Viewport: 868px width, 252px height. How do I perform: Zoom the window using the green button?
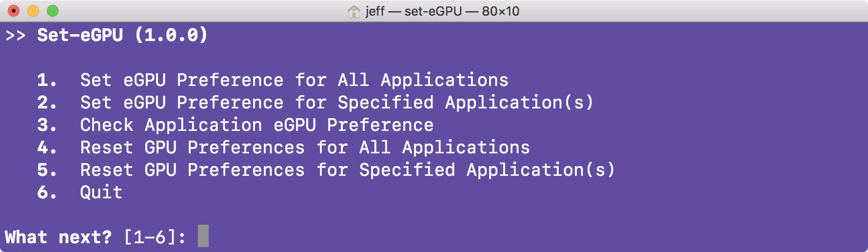[x=53, y=11]
